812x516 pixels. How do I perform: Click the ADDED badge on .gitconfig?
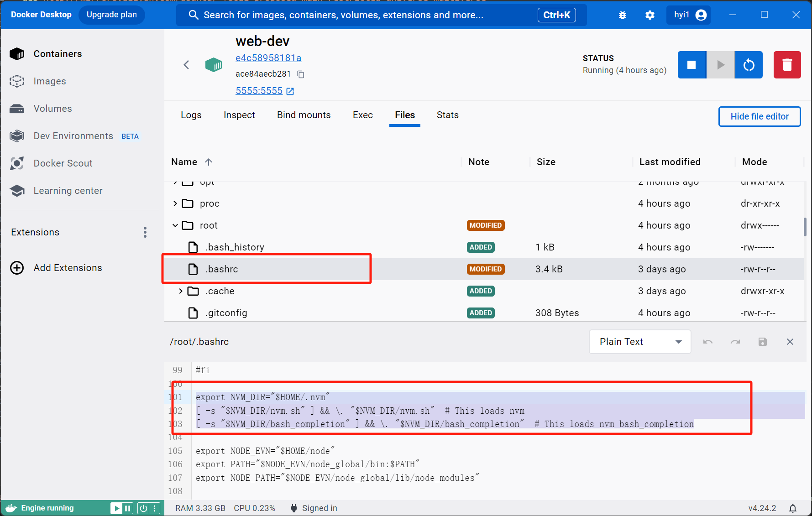tap(481, 313)
